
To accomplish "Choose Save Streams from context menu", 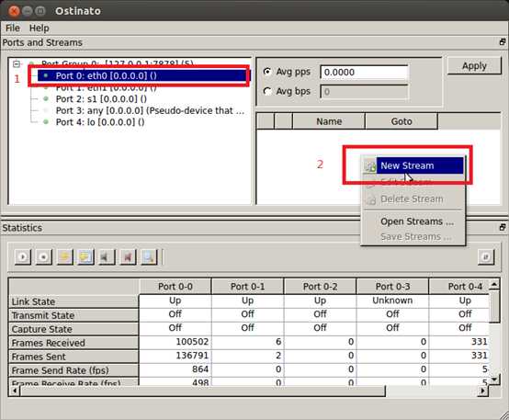I will [x=413, y=237].
